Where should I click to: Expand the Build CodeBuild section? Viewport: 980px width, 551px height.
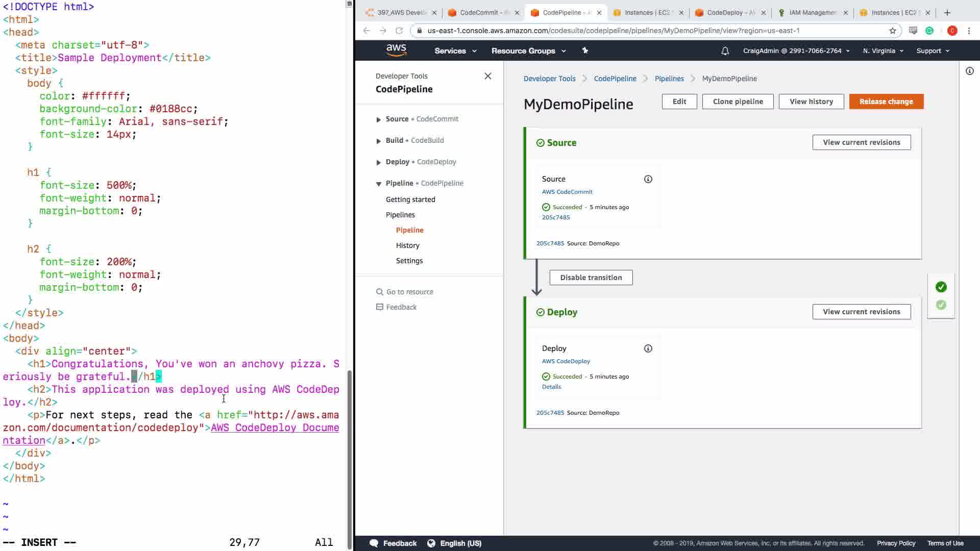point(379,141)
